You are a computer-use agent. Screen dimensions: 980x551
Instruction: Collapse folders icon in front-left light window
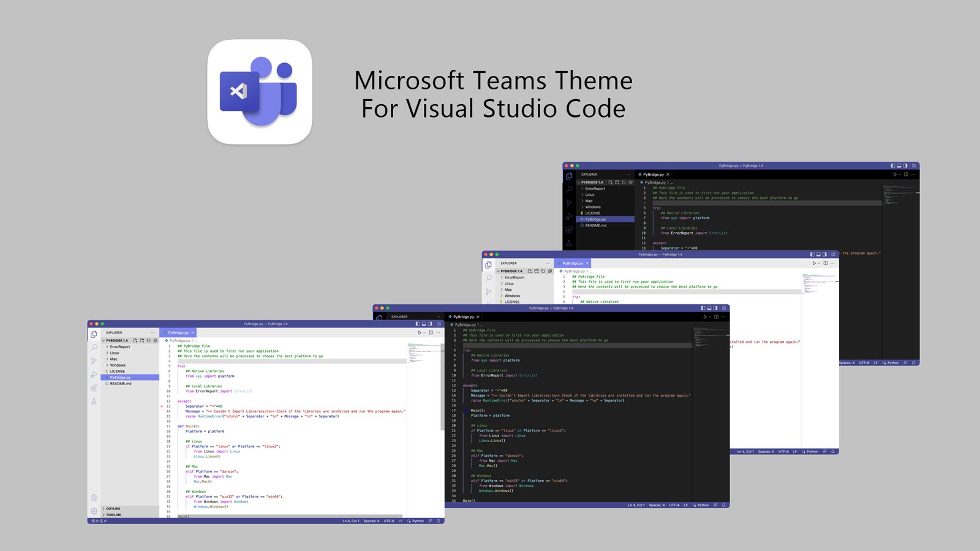click(156, 340)
